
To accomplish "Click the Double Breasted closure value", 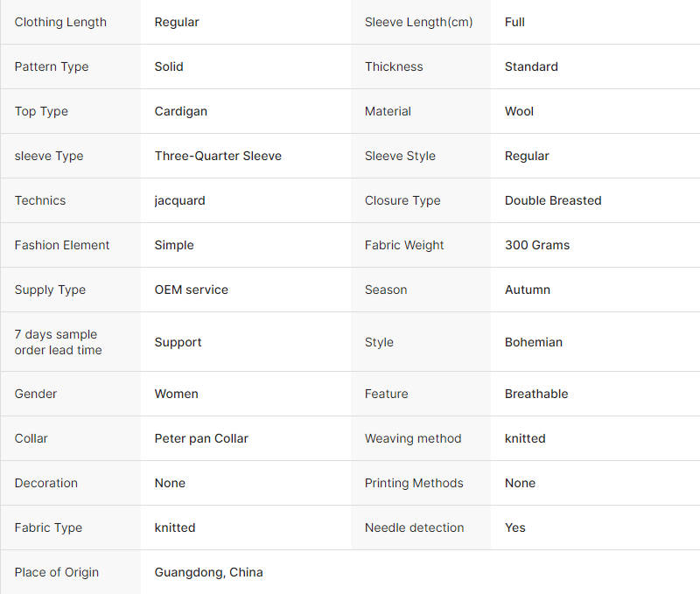I will pos(553,200).
